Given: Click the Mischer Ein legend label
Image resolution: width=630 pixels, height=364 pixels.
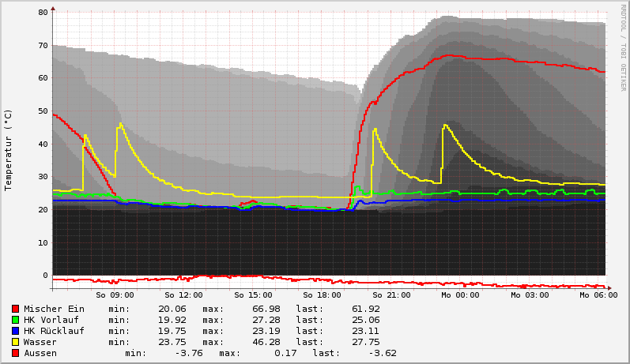Looking at the screenshot, I should click(x=54, y=309).
